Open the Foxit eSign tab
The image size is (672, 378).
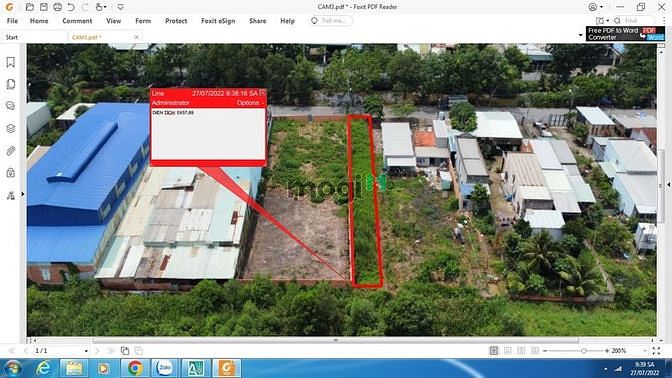pyautogui.click(x=218, y=21)
